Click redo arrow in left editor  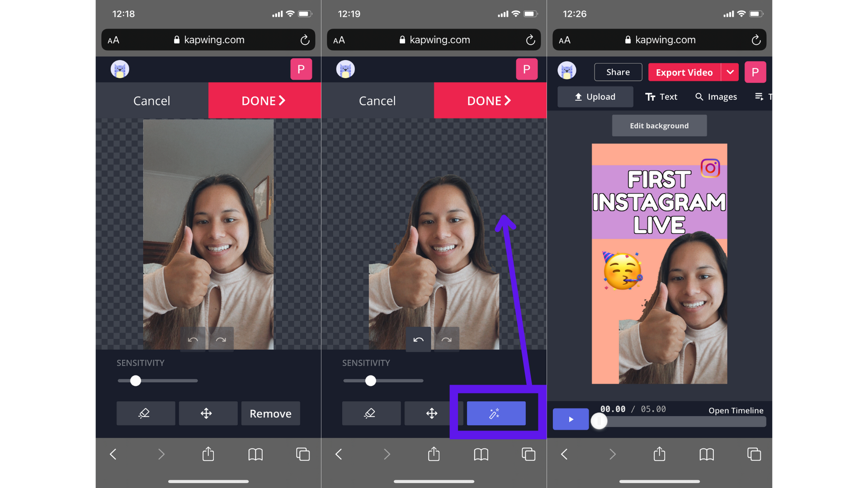coord(221,339)
